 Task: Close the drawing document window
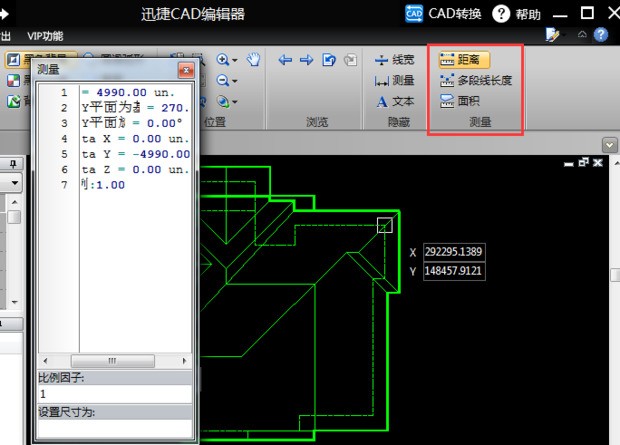pos(598,163)
